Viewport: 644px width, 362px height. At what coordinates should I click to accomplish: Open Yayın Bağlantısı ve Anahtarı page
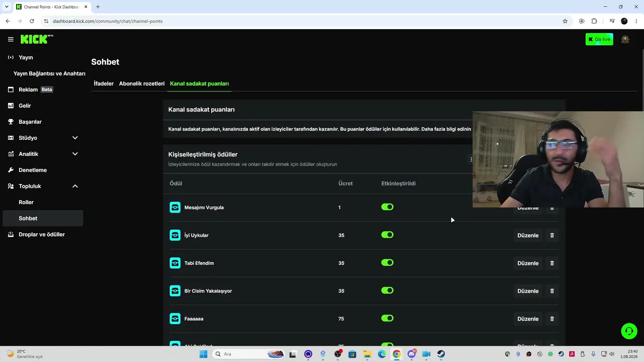pos(49,73)
